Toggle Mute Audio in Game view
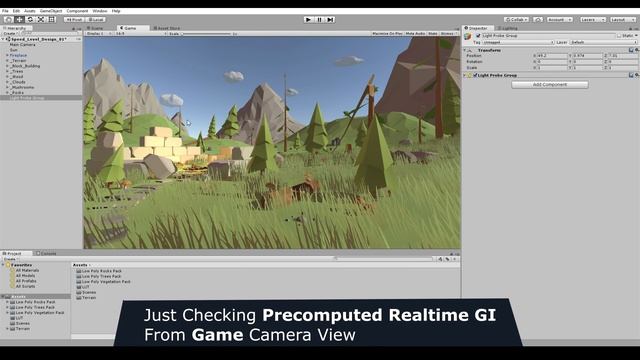Screen dimensions: 640x360 415,33
